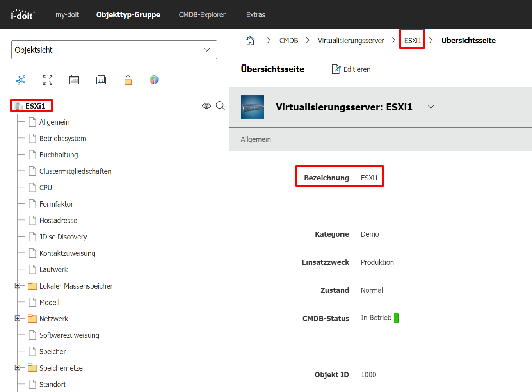This screenshot has height=392, width=532.
Task: Click Virtualisierungsserver breadcrumb link
Action: (351, 41)
